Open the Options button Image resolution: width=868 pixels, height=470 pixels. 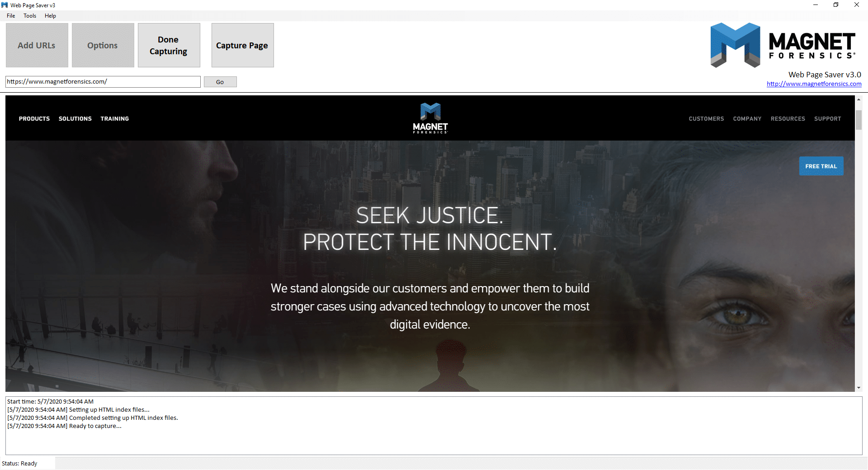click(x=103, y=45)
